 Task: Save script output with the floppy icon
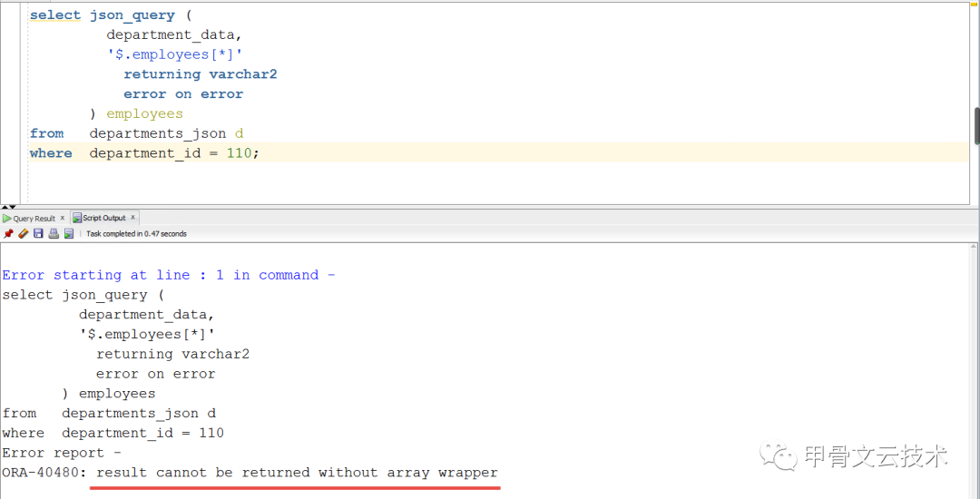(x=38, y=233)
